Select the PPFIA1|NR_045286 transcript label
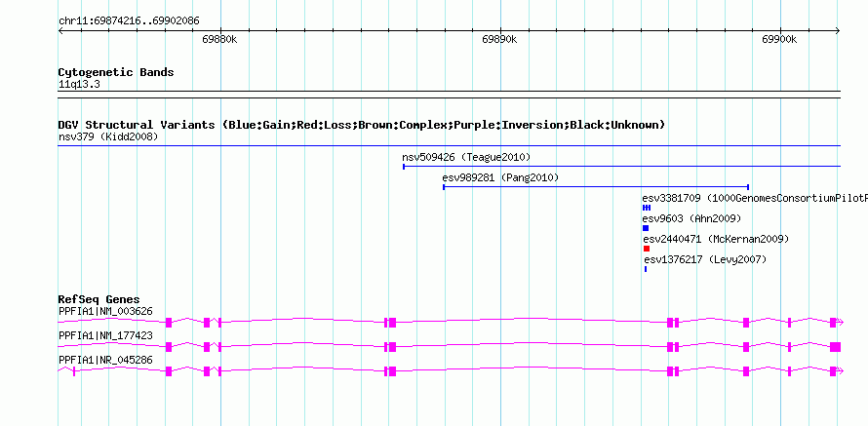868x426 pixels. tap(105, 360)
